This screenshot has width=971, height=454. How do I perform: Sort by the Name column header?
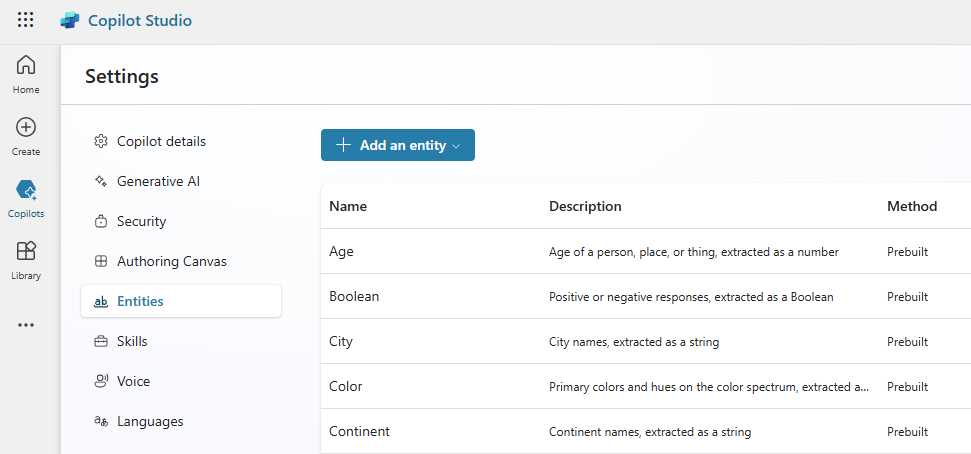(x=347, y=206)
